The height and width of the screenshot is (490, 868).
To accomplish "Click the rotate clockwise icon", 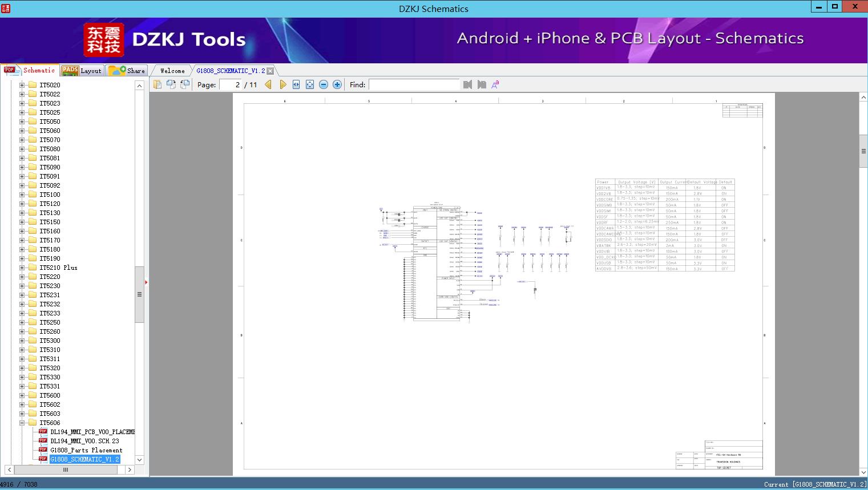I will [x=185, y=84].
